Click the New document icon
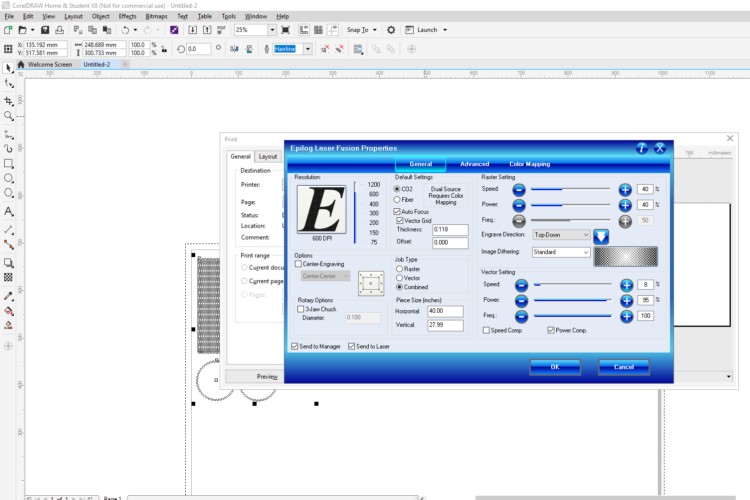The height and width of the screenshot is (500, 750). pos(8,30)
